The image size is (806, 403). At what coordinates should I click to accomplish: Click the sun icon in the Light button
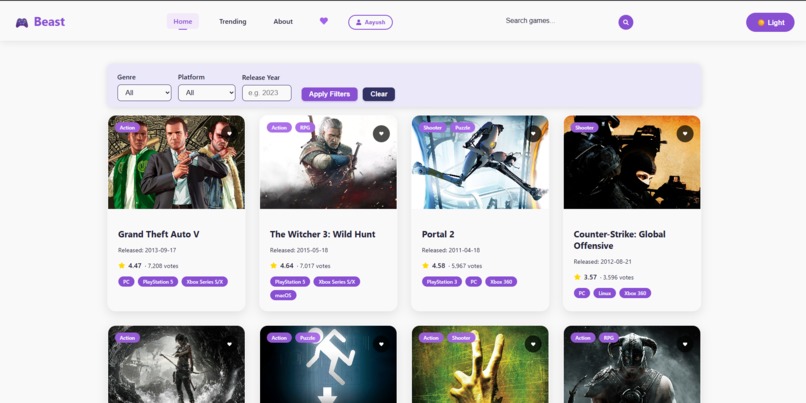761,23
